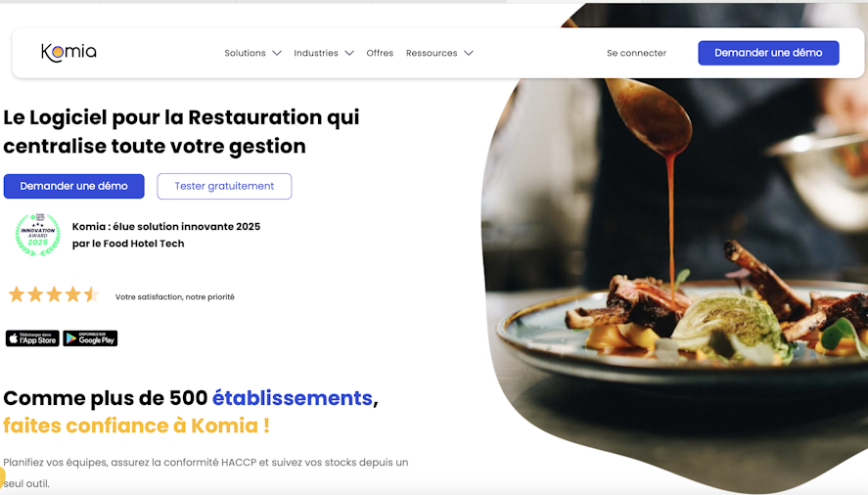
Task: Click the Innovation Award 2025 badge
Action: point(37,234)
